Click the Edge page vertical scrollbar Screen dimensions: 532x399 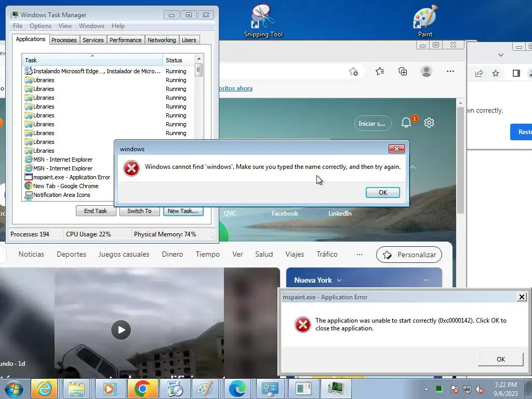point(460,159)
